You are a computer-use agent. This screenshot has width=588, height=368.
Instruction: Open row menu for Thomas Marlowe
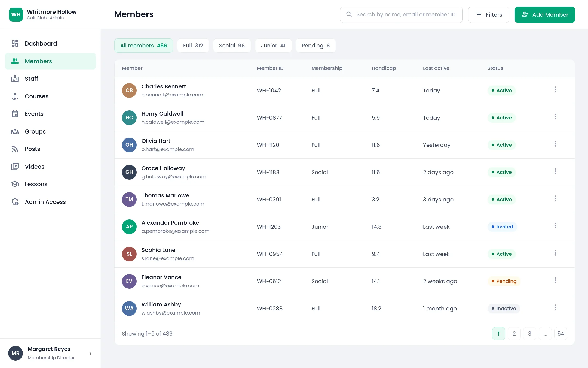555,198
